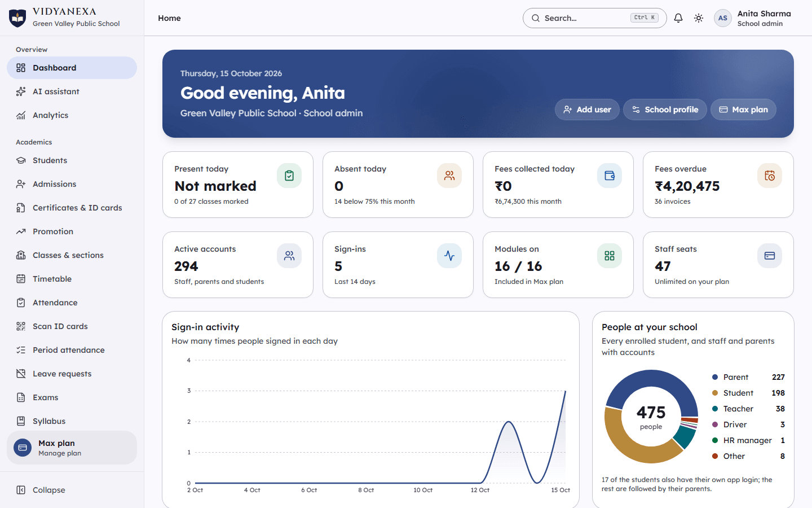Click the Anita Sharma profile name
Image resolution: width=812 pixels, height=508 pixels.
tap(764, 14)
